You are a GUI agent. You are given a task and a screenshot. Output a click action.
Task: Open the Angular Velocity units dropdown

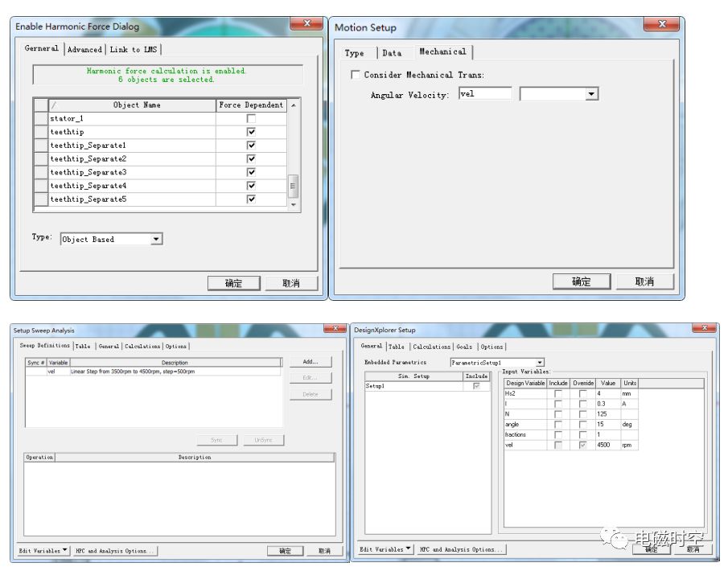[x=592, y=93]
